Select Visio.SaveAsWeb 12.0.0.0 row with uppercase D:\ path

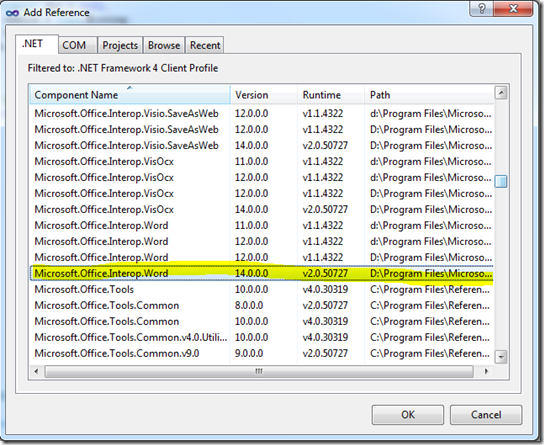(x=262, y=129)
